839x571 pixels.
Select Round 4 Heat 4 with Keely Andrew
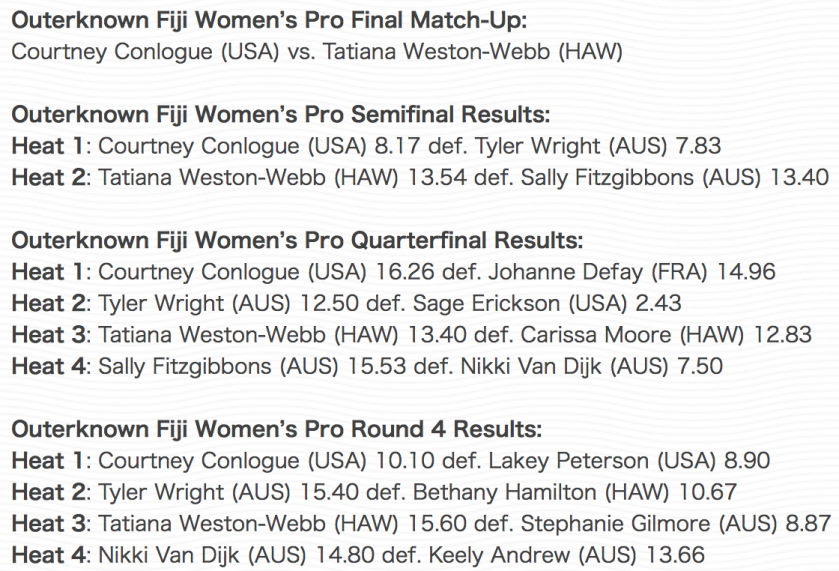(x=358, y=555)
